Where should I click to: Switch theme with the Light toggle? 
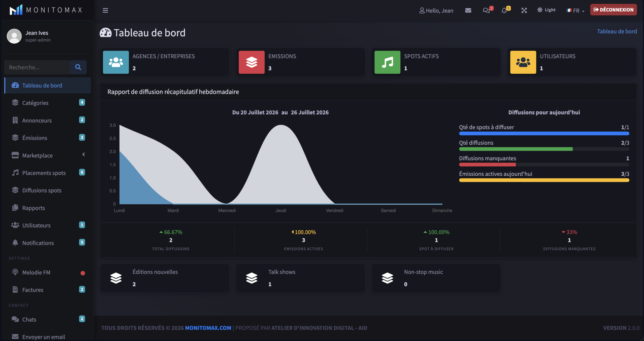coord(546,10)
